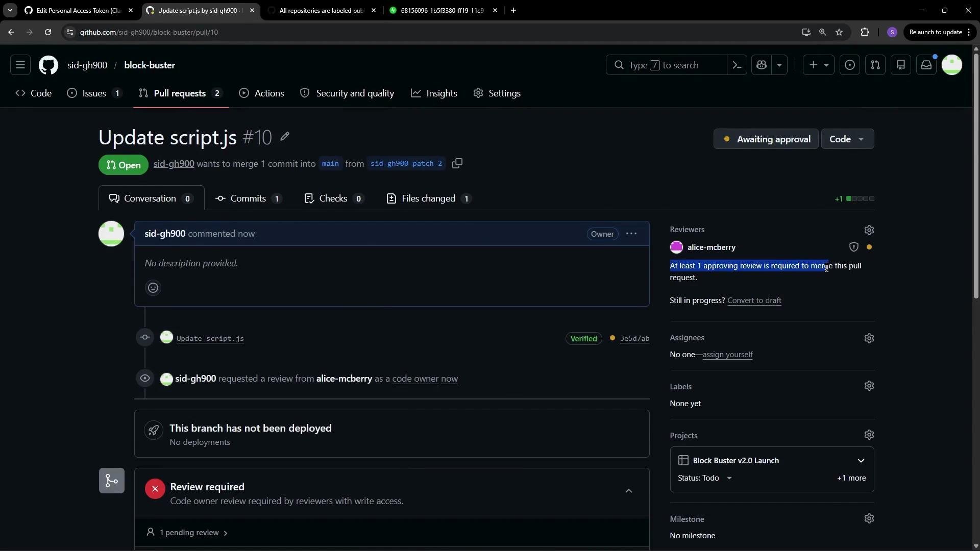This screenshot has width=980, height=551.
Task: Open your pull requests icon in header
Action: (x=875, y=65)
